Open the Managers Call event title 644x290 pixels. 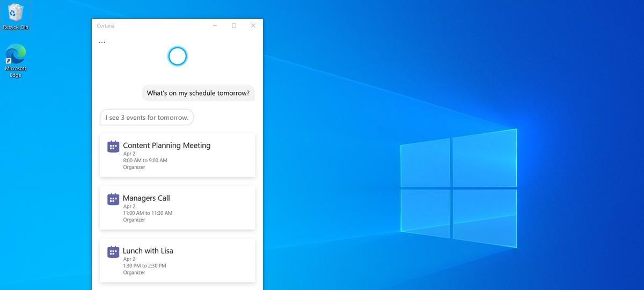[x=147, y=198]
